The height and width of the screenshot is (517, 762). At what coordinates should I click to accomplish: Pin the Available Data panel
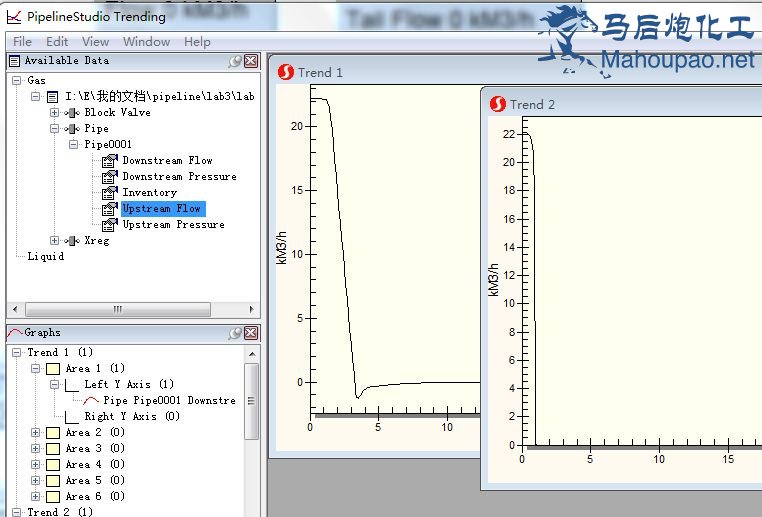pos(235,61)
